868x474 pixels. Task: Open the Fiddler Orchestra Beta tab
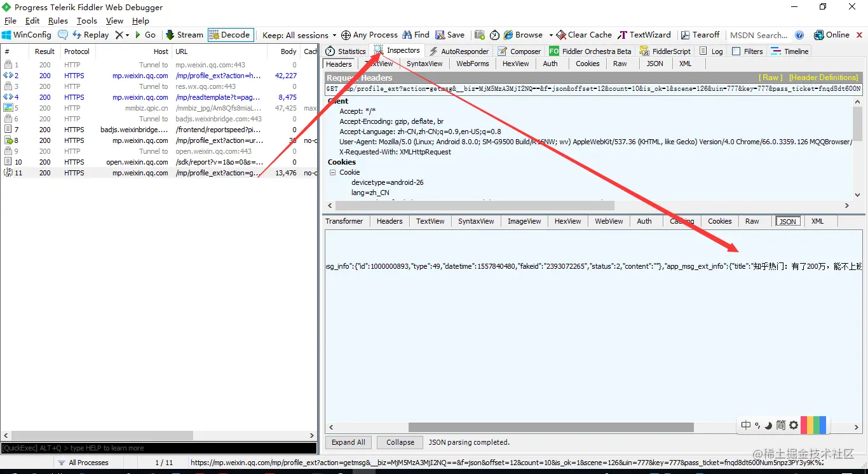click(x=590, y=51)
